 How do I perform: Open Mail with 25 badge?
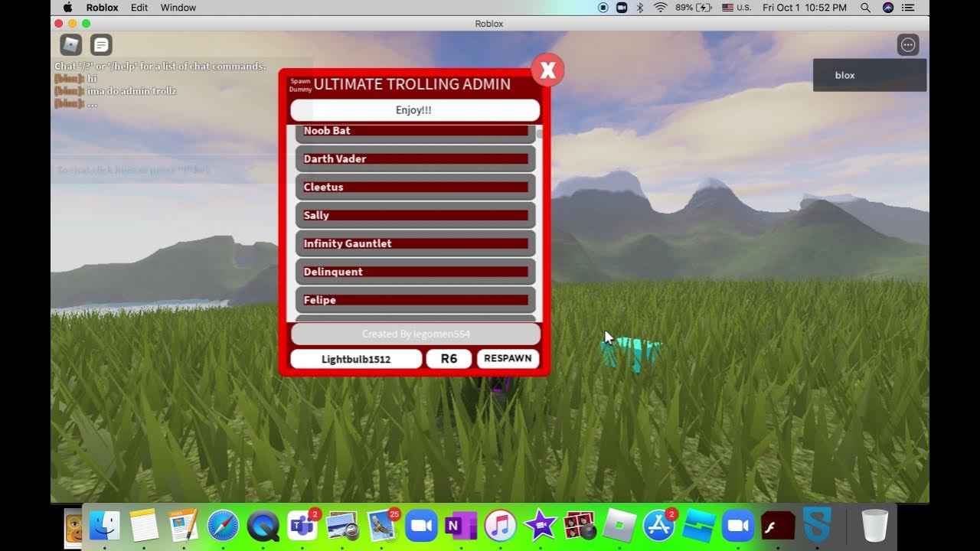coord(381,526)
